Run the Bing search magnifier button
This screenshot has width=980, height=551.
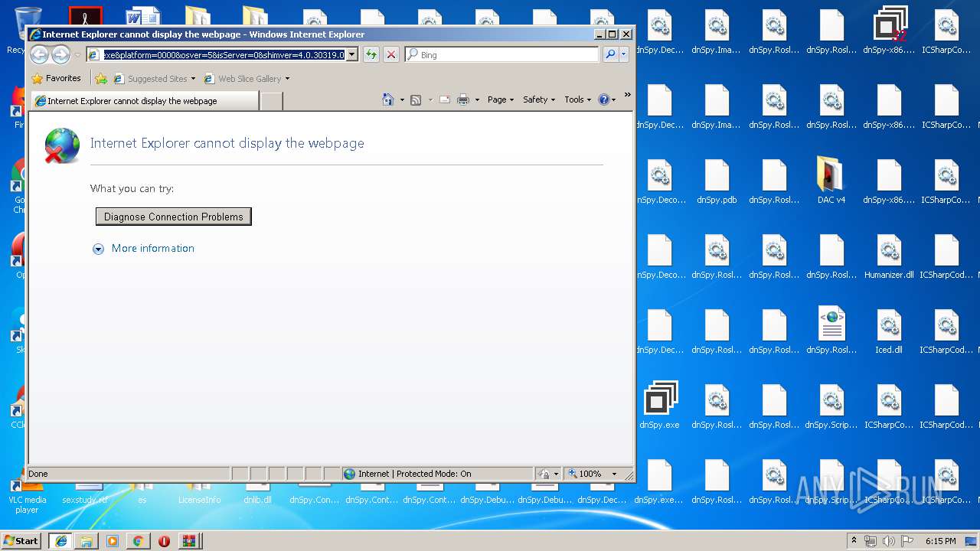[610, 54]
